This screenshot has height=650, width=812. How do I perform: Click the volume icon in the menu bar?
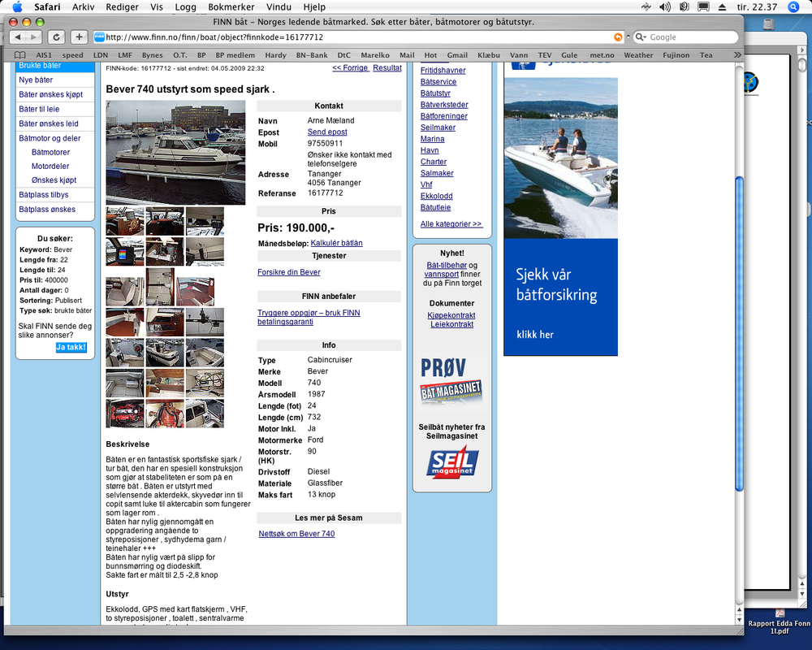click(664, 6)
